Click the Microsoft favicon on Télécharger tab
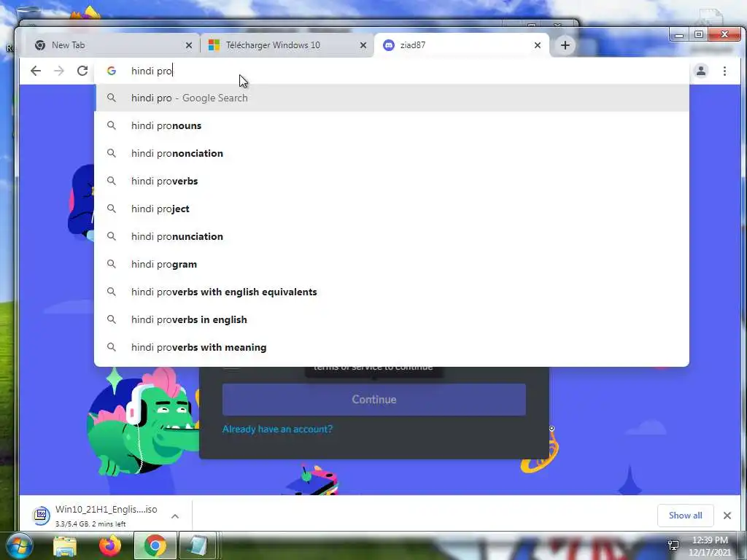Image resolution: width=747 pixels, height=560 pixels. 214,45
